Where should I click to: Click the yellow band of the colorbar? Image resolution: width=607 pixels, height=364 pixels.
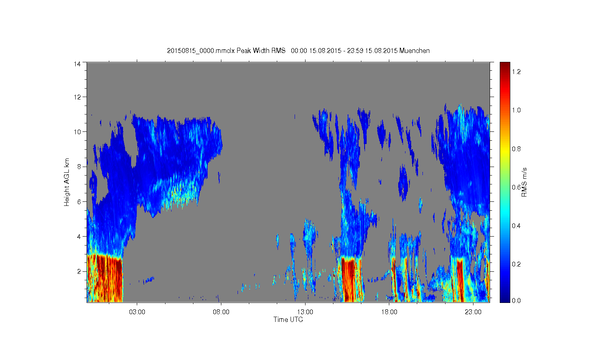click(x=505, y=152)
